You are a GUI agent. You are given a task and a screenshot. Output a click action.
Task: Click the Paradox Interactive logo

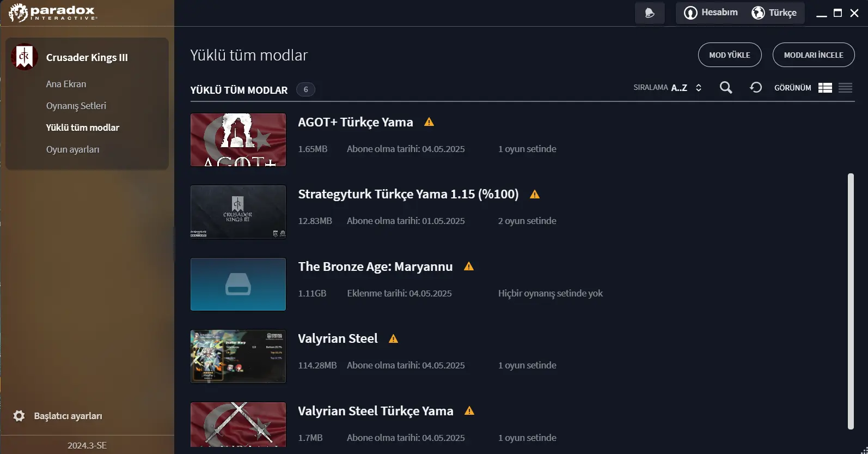53,13
